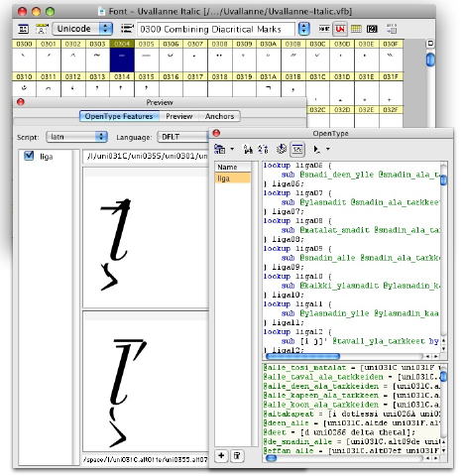Click the open features file icon in OpenType panel
The image size is (464, 476).
click(x=220, y=149)
